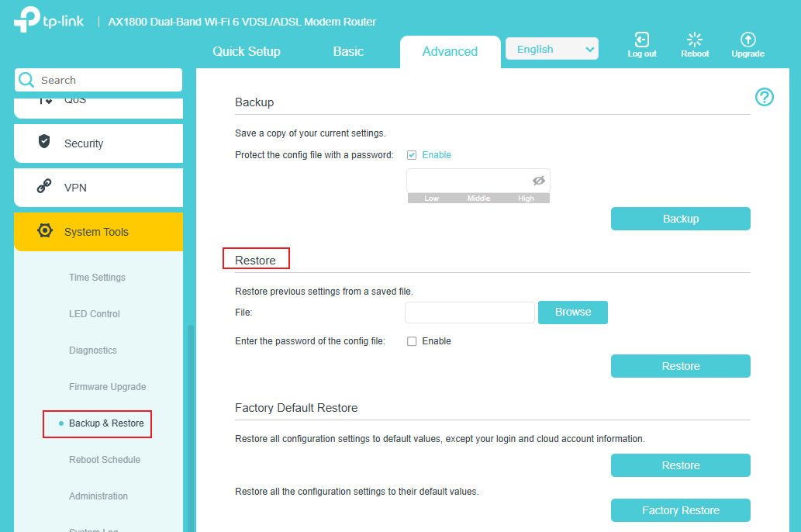Click the VPN icon in the sidebar
801x532 pixels.
44,187
